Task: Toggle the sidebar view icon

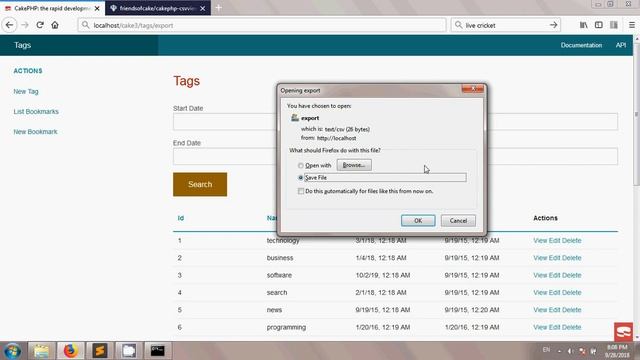Action: 599,25
